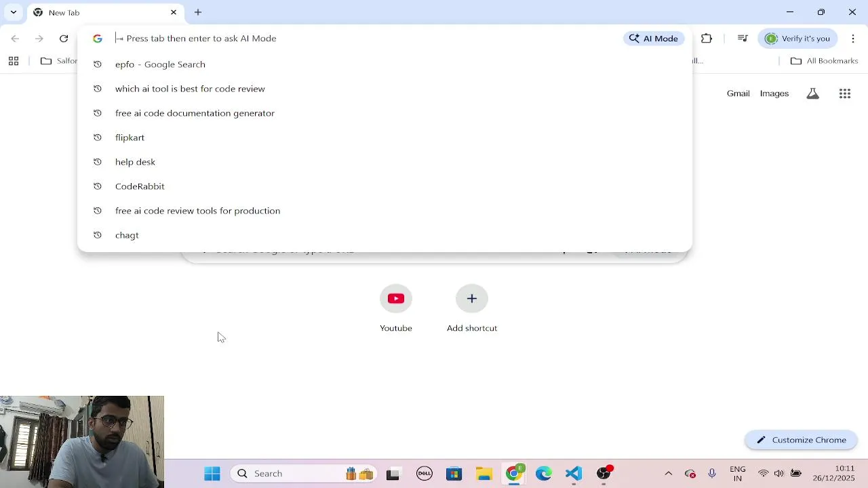Open the Chrome three-dot menu
The width and height of the screenshot is (868, 488).
[x=853, y=39]
